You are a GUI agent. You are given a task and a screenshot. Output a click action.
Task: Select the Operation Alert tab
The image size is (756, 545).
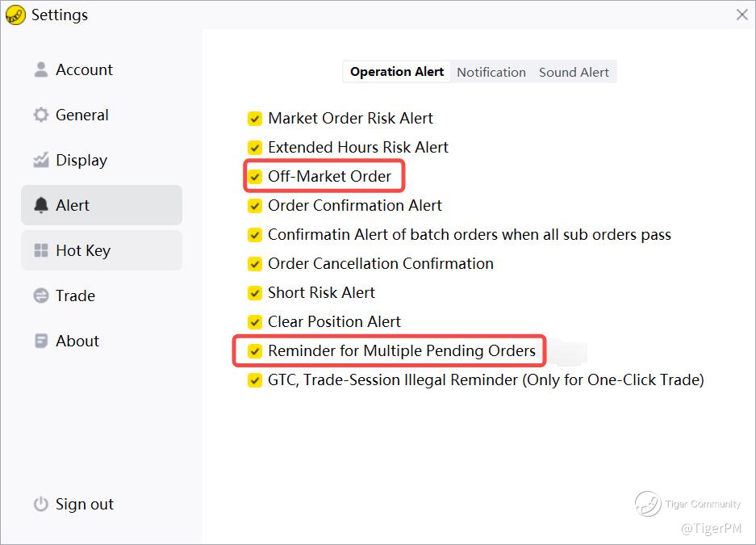click(397, 72)
